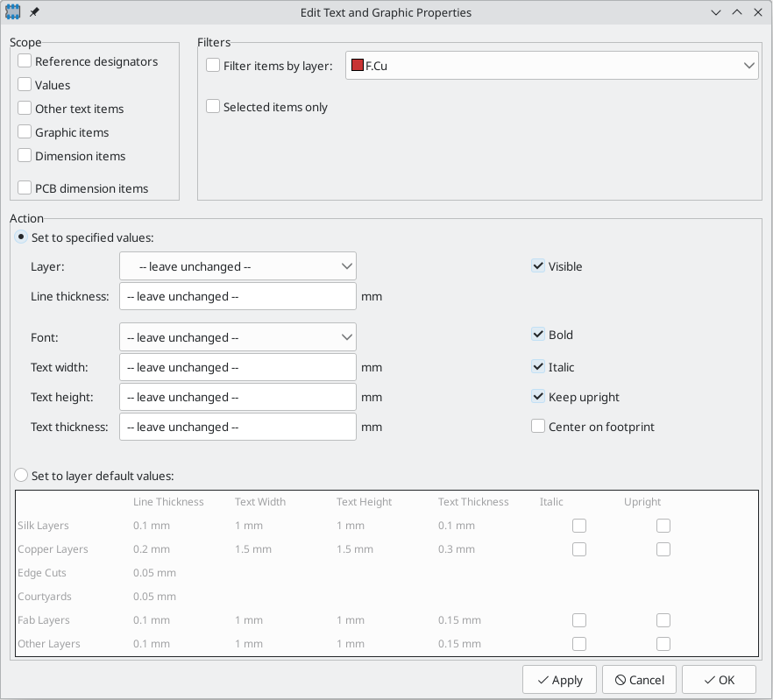
Task: Select the Set to layer default values option
Action: point(20,474)
